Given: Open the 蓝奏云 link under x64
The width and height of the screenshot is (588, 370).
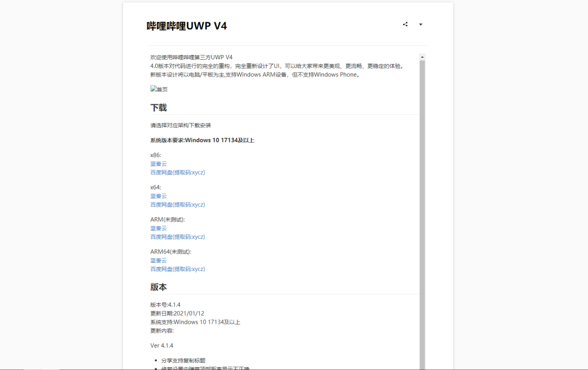Looking at the screenshot, I should (158, 195).
